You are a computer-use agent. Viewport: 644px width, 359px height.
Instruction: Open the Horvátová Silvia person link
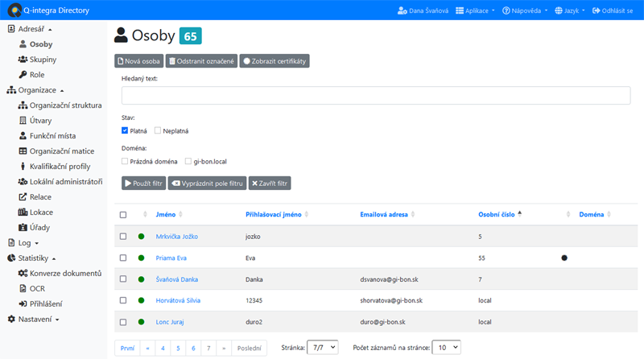pos(178,300)
